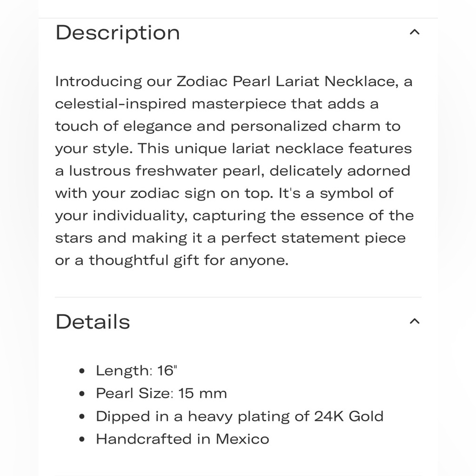Click the Description heading text
This screenshot has height=476, width=476.
tap(118, 33)
